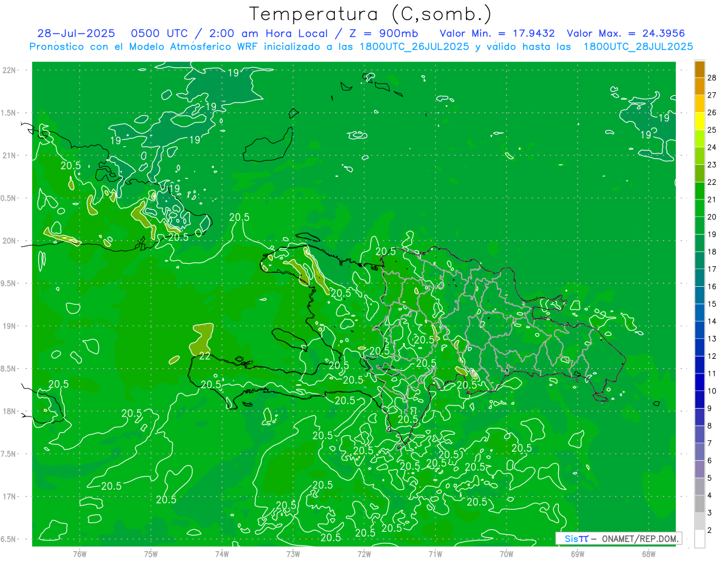Pick the gray segment between 3 and 4
The width and height of the screenshot is (728, 562).
(x=700, y=504)
